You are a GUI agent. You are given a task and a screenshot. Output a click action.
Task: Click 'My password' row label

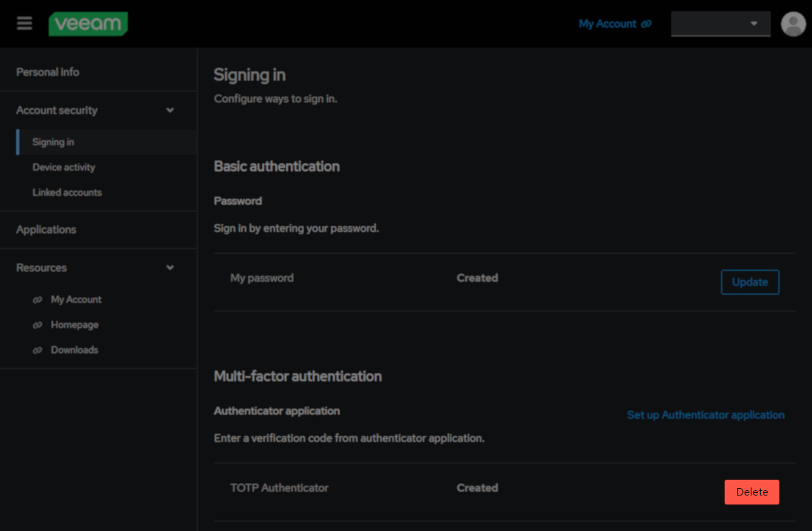coord(262,278)
